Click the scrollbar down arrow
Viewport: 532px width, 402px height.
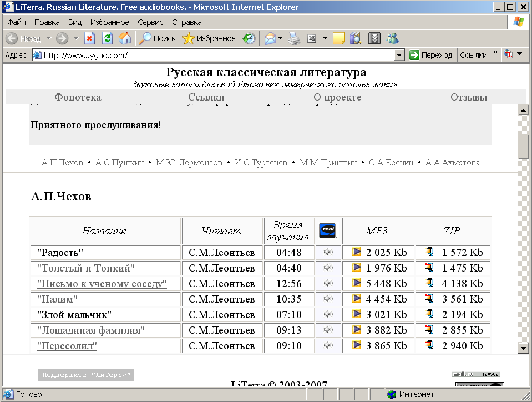point(523,348)
